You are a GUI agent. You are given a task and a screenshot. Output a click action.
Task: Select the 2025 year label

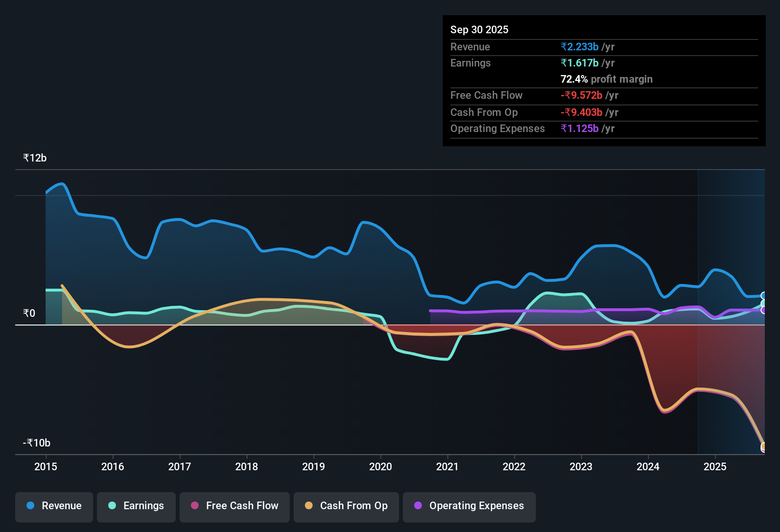(715, 467)
